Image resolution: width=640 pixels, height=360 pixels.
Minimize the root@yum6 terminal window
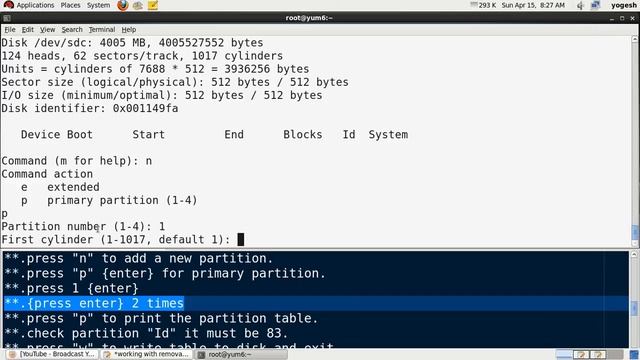[612, 18]
